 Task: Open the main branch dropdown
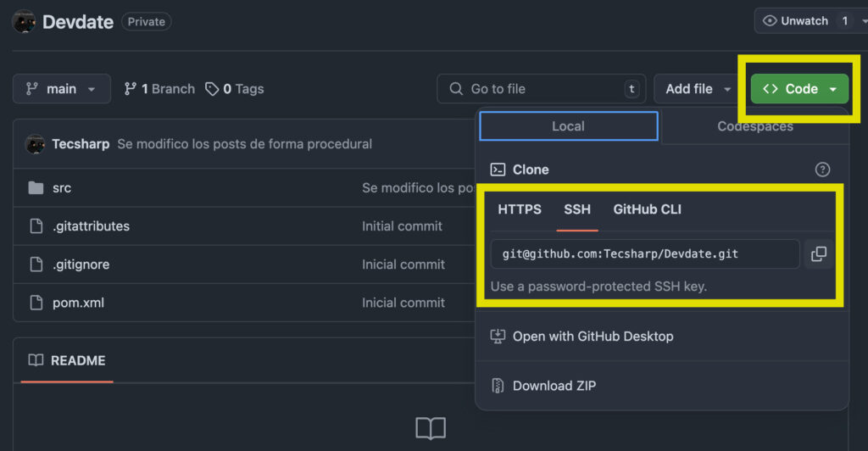coord(61,88)
